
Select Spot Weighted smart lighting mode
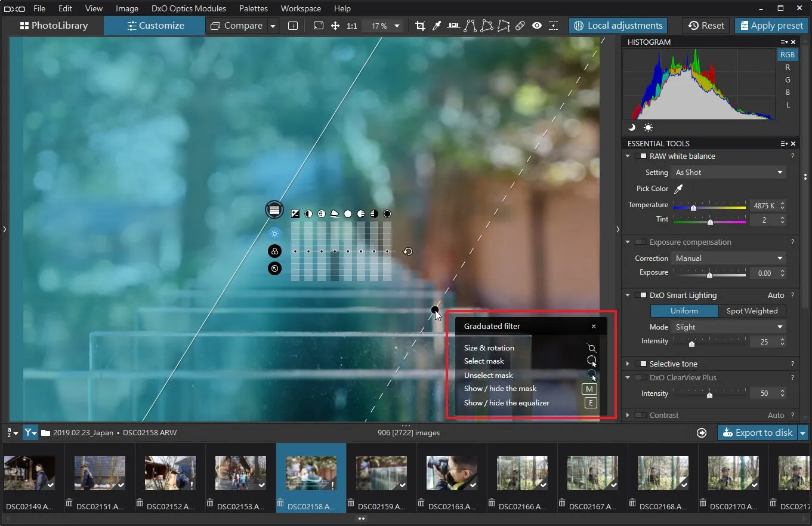click(752, 311)
